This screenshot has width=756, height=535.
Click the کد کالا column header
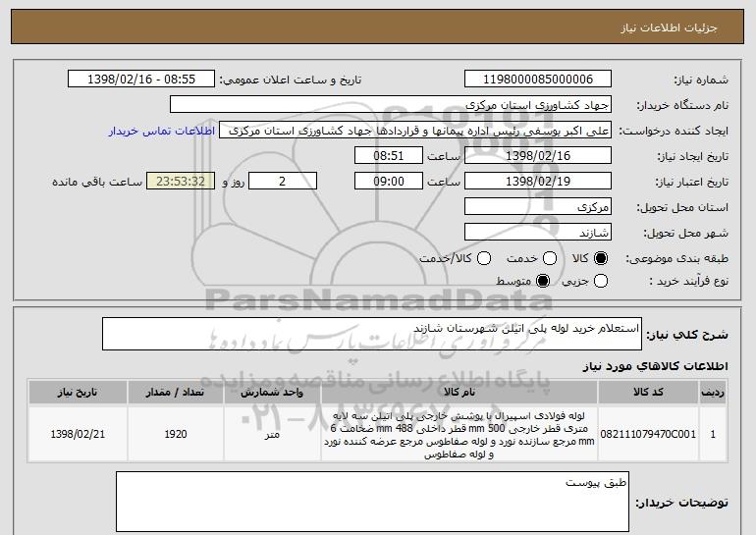(648, 393)
